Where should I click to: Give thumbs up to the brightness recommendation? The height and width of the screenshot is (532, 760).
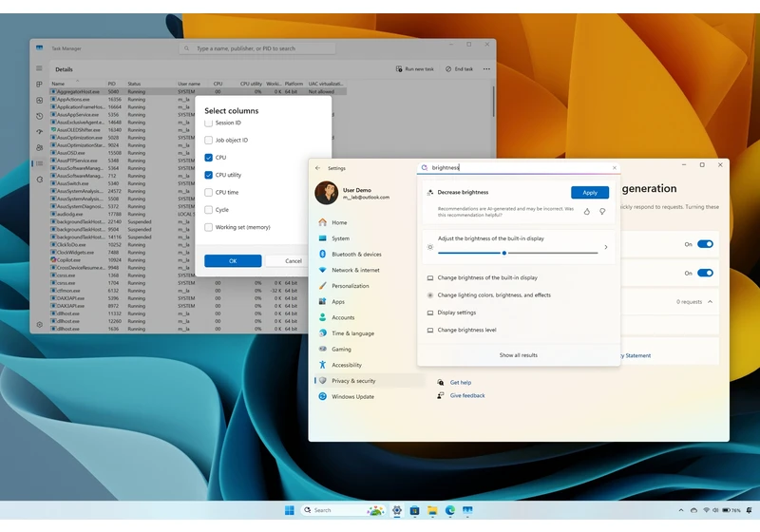[587, 212]
